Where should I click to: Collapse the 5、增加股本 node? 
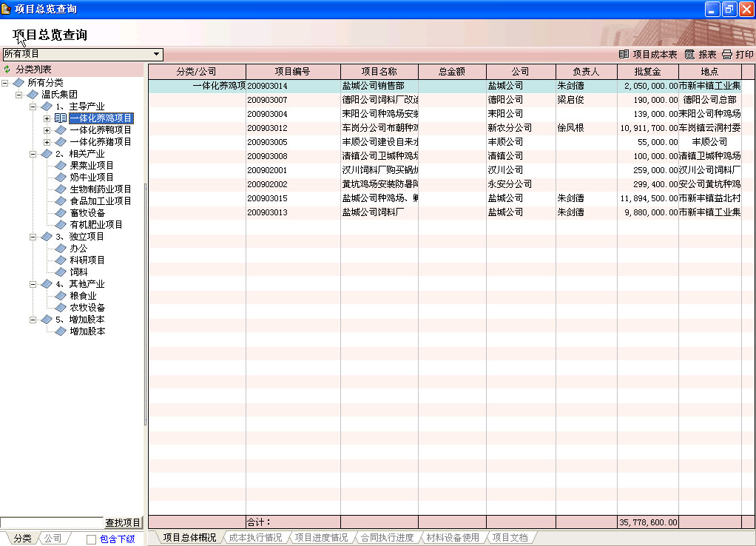(x=33, y=320)
